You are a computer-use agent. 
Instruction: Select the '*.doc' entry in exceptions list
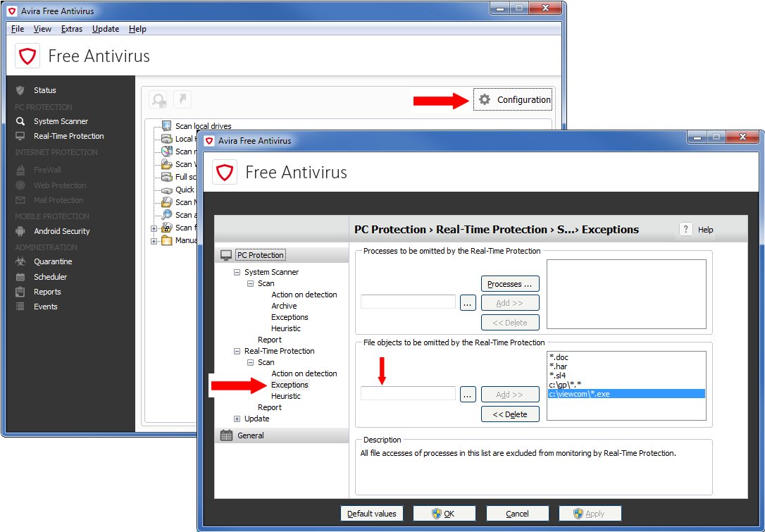559,357
